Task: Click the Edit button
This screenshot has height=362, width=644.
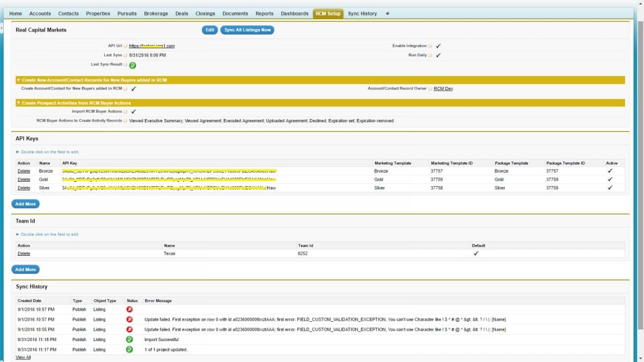Action: 210,30
